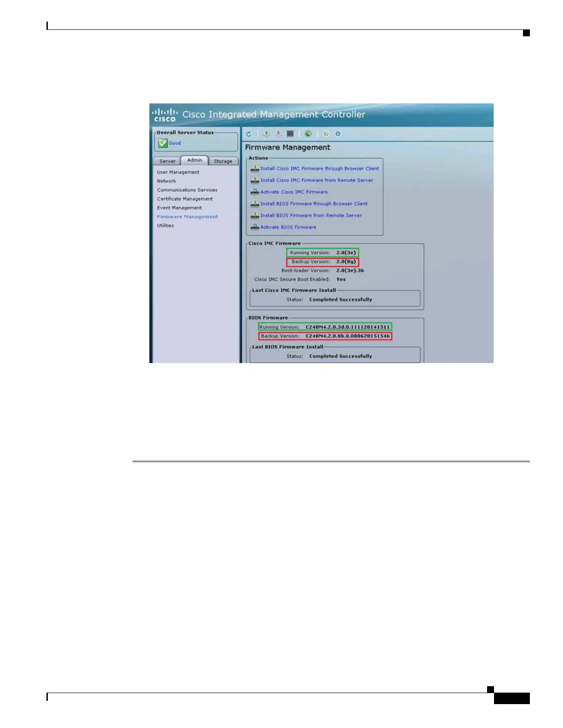Click the Refresh toolbar icon

[249, 134]
